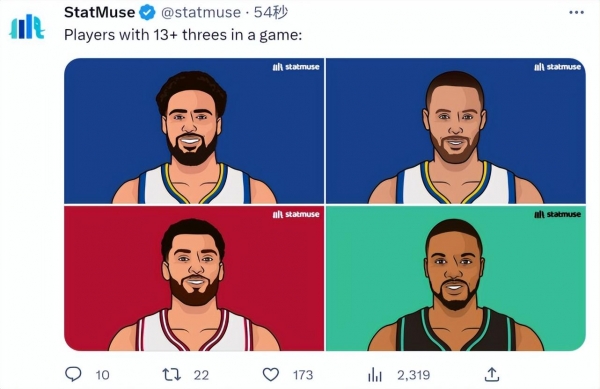Click the 22 retweets count
Screen dimensions: 600x389
[x=201, y=375]
